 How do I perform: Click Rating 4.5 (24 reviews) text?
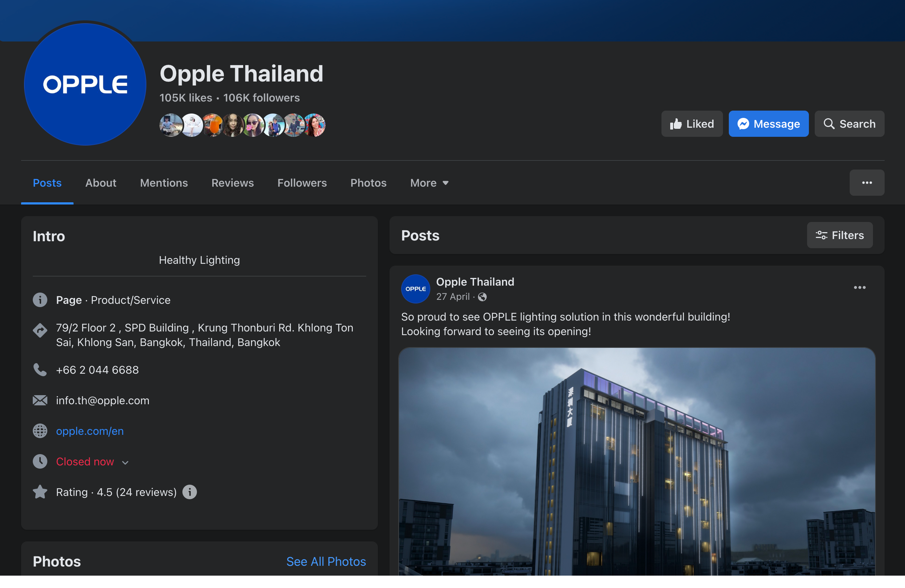click(x=116, y=492)
